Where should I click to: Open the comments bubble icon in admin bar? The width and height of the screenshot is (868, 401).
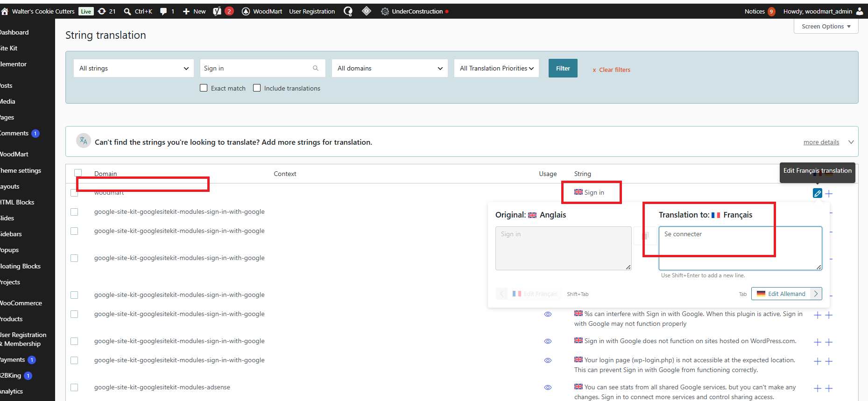163,11
